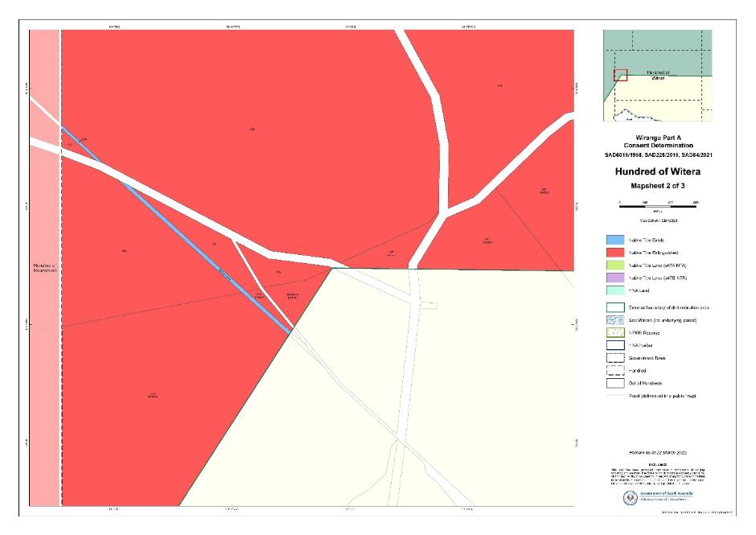The height and width of the screenshot is (535, 756).
Task: Click the inset overview map thumbnail
Action: (658, 76)
